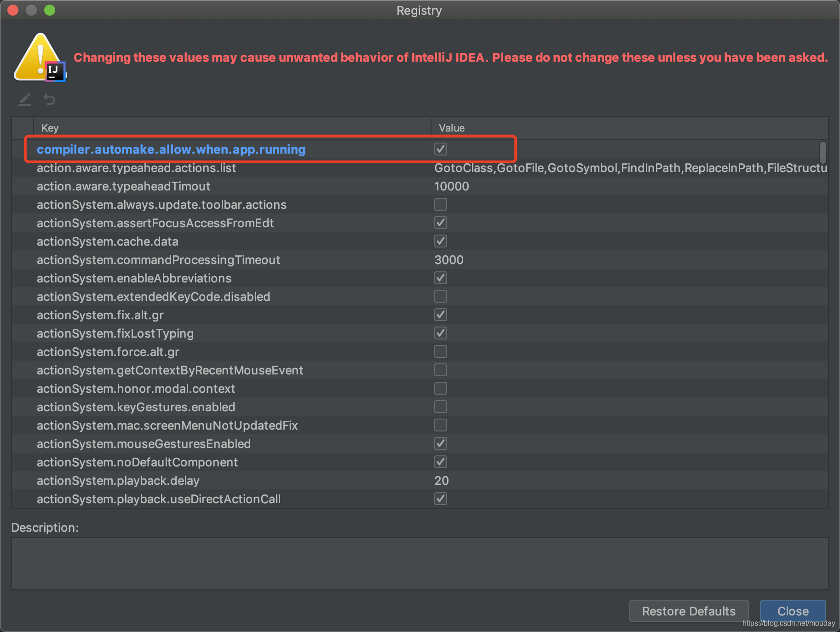The image size is (840, 632).
Task: Enable actionSystem.honor.modal.context checkbox
Action: click(x=441, y=388)
